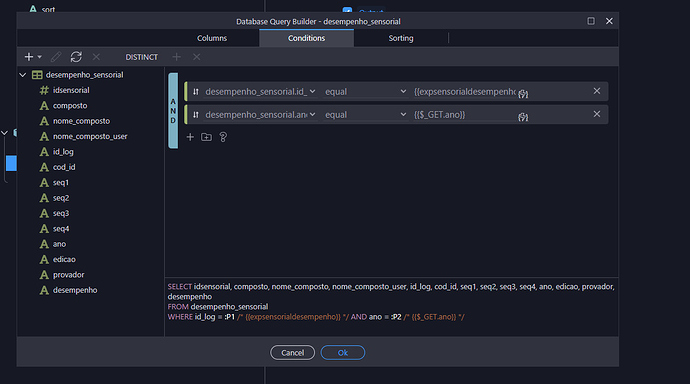Viewport: 690px width, 384px height.
Task: Remove the ano condition row
Action: click(597, 114)
